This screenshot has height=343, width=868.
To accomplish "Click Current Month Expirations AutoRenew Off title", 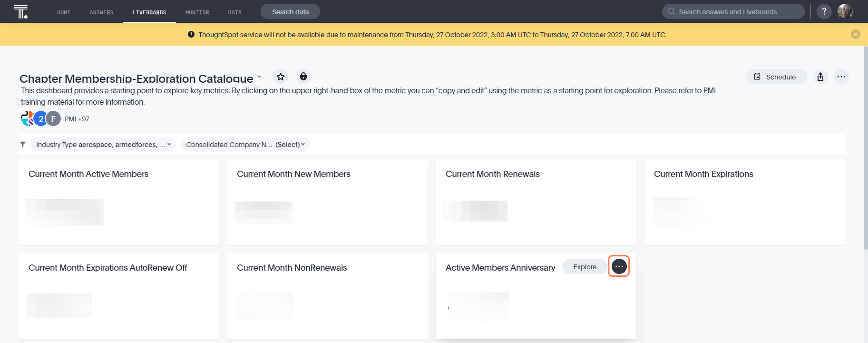I will click(107, 268).
